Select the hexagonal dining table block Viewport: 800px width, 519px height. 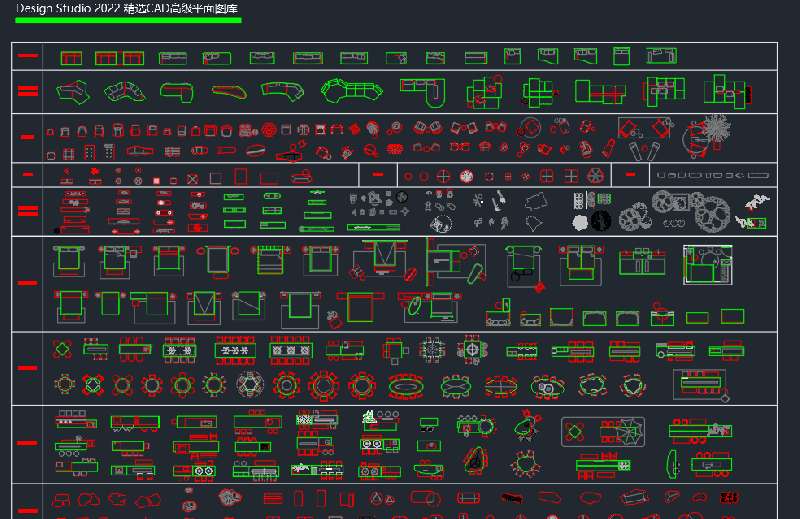tap(247, 385)
